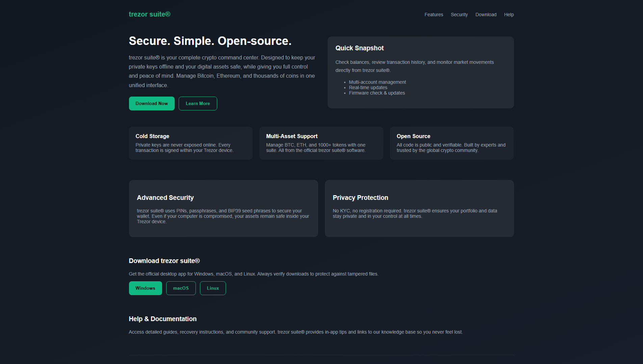The height and width of the screenshot is (364, 643).
Task: Open the Features nav link
Action: [434, 15]
